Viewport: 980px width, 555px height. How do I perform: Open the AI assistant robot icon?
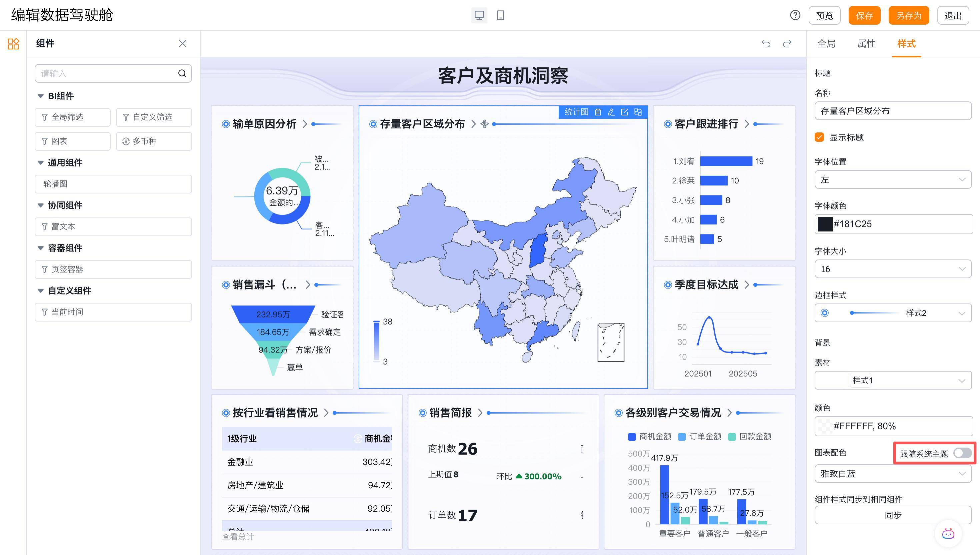point(948,534)
